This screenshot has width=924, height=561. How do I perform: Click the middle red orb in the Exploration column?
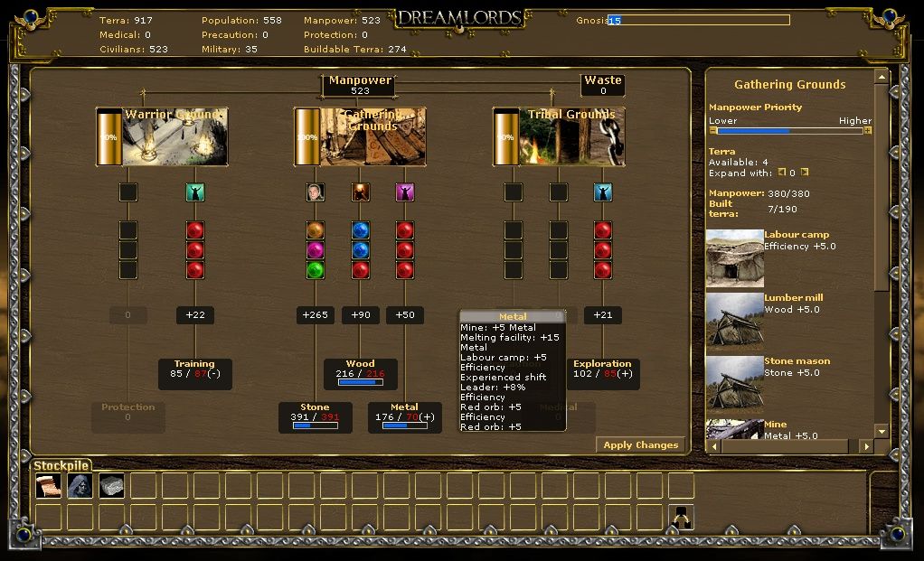(x=603, y=250)
